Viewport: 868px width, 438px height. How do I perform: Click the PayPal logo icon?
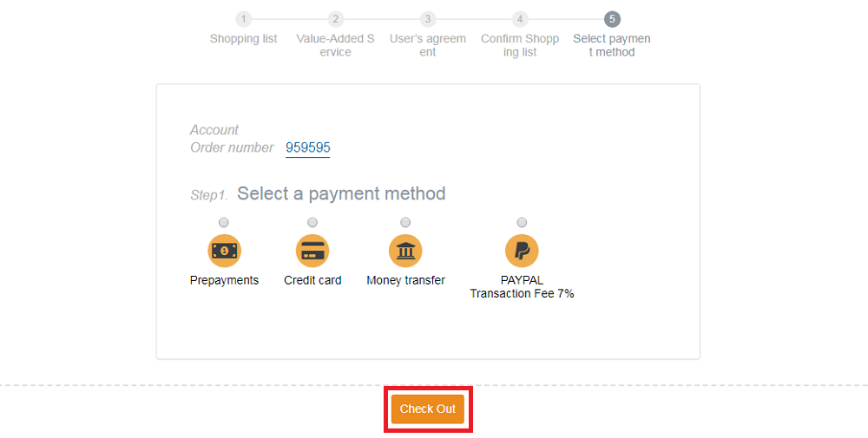pyautogui.click(x=522, y=251)
